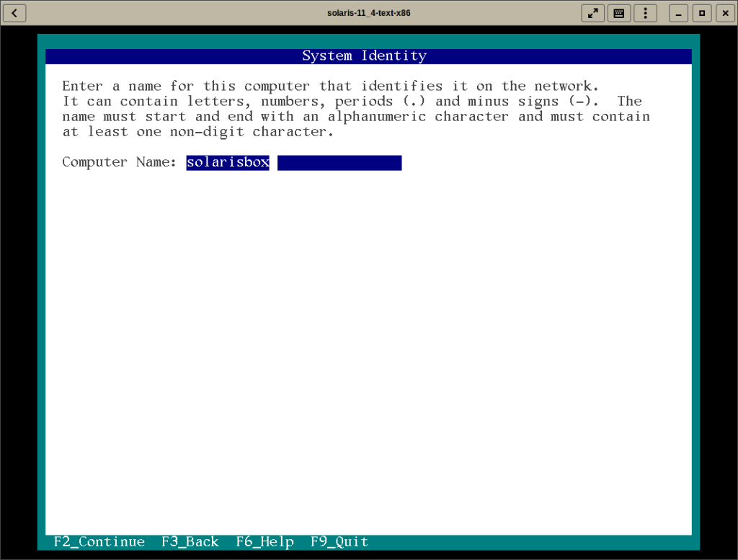This screenshot has height=560, width=738.
Task: Open the three-dot options menu
Action: click(645, 13)
